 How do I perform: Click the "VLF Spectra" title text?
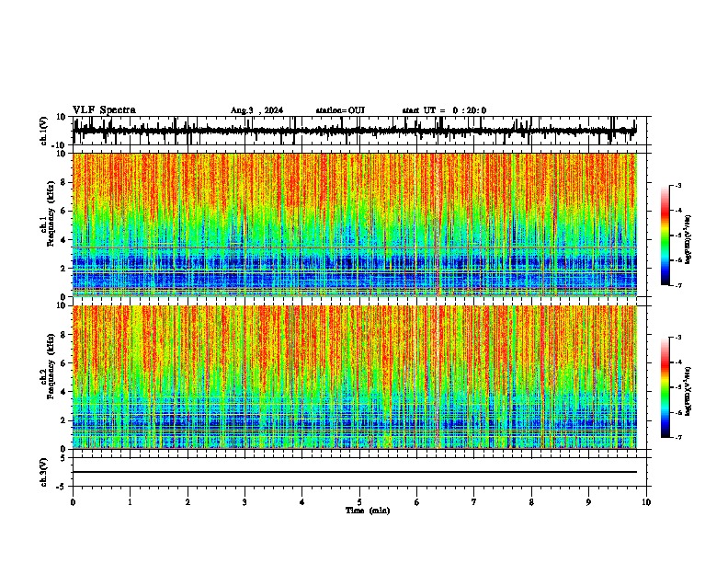(x=104, y=110)
